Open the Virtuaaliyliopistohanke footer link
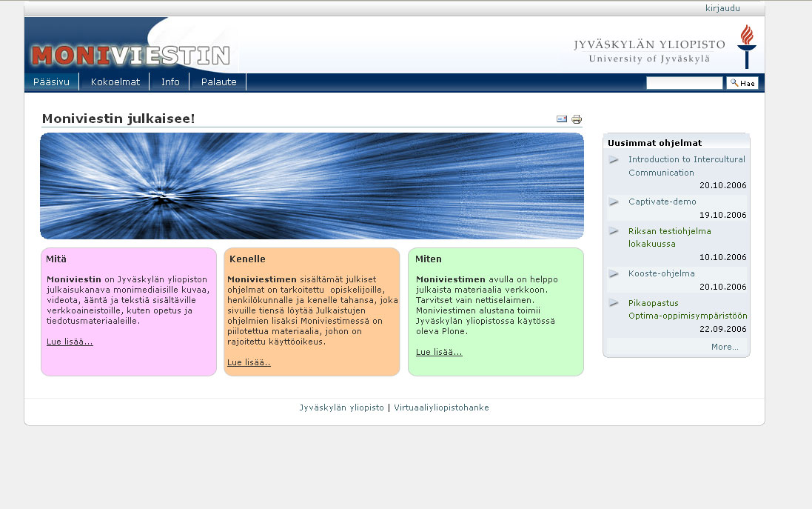Image resolution: width=812 pixels, height=509 pixels. click(441, 407)
